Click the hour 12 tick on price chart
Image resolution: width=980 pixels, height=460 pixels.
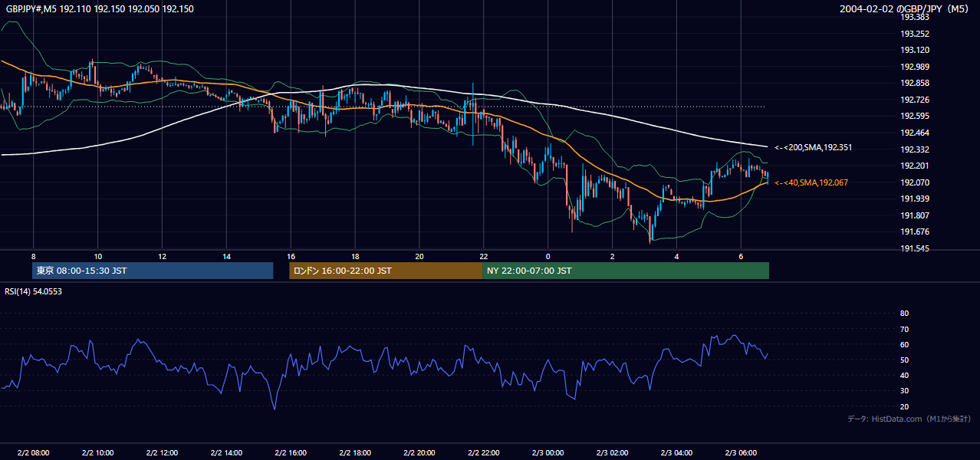tap(162, 256)
